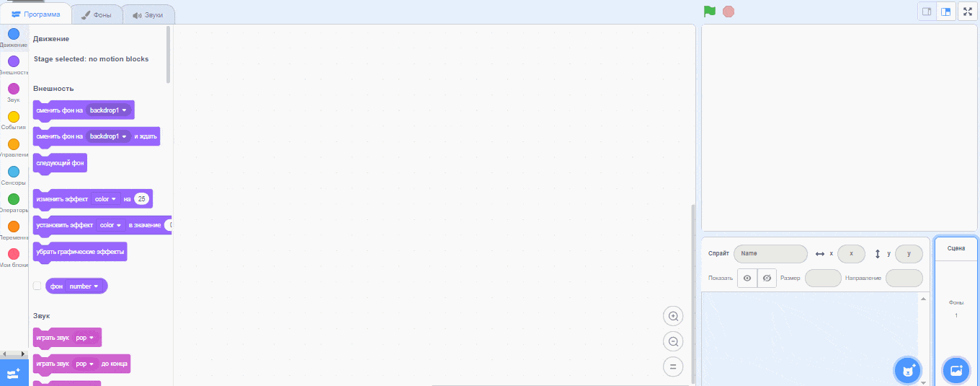Reset workspace zoom with equals icon
Viewport: 980px width, 386px height.
(673, 367)
